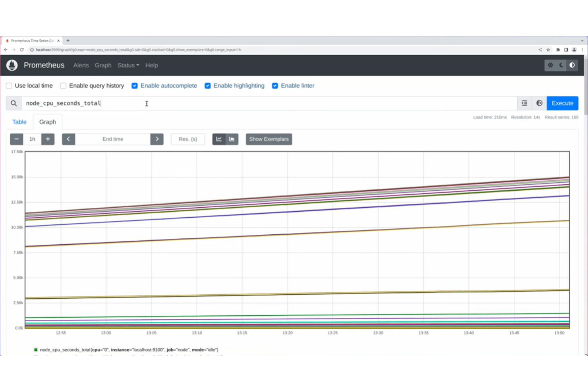Screen dimensions: 588x392
Task: Check the Use local time checkbox
Action: (x=9, y=85)
